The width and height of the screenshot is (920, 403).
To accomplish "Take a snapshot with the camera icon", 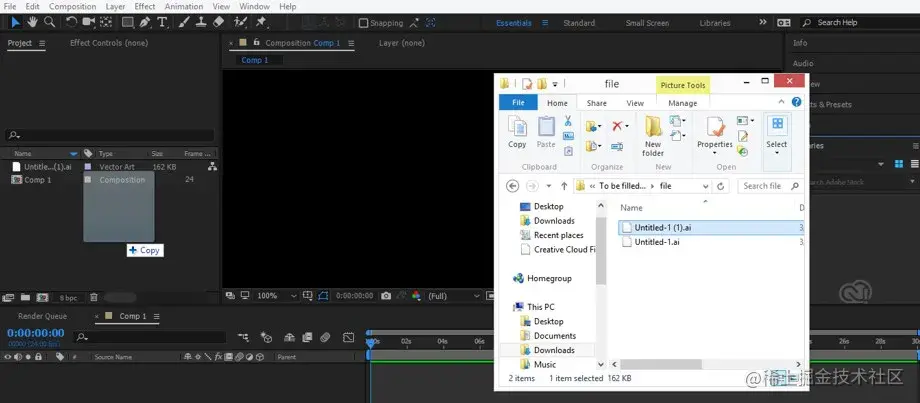I will coord(385,296).
